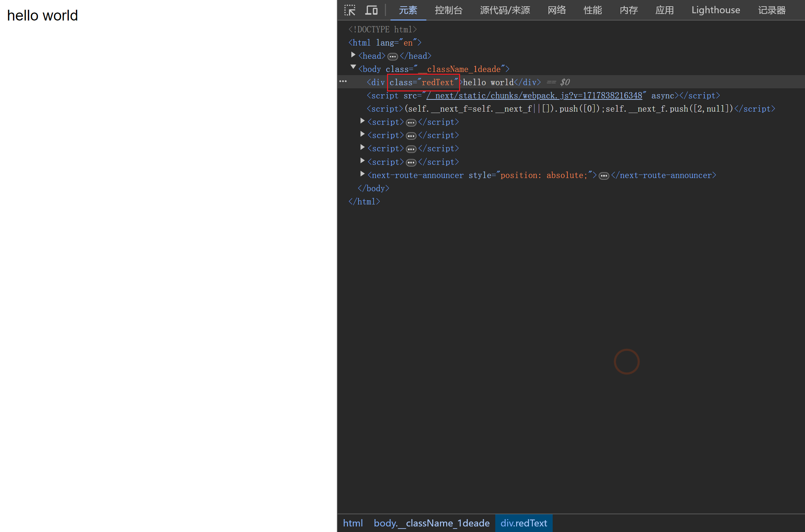Click the ellipsis badge in next-route-announcer element
The width and height of the screenshot is (805, 532).
coord(604,176)
